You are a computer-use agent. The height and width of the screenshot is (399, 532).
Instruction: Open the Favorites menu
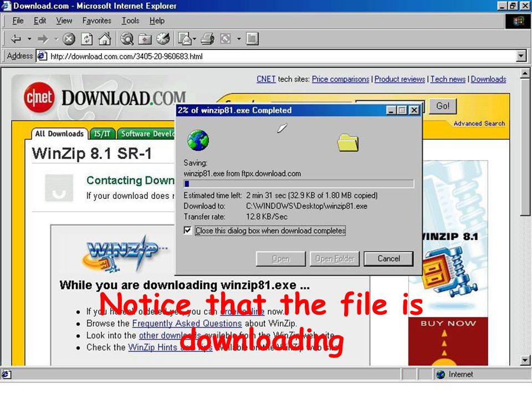pos(96,21)
